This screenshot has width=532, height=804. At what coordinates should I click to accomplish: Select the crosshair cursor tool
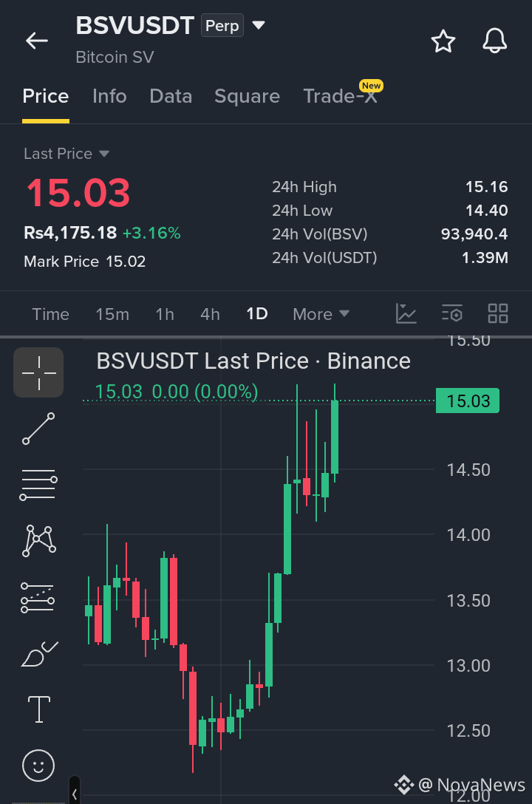point(38,372)
